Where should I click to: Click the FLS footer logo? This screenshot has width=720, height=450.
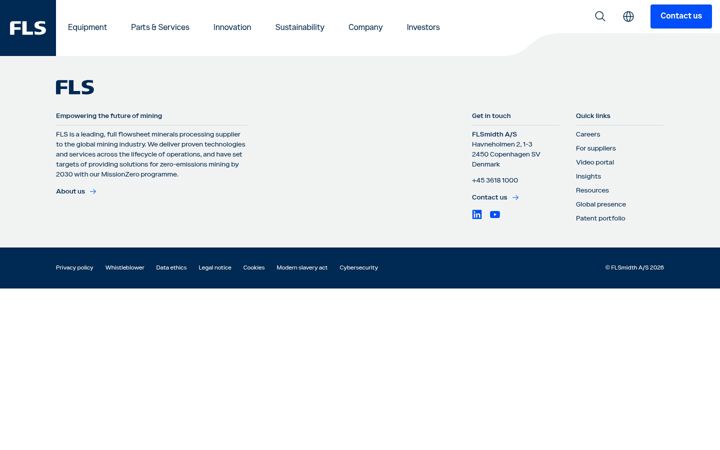tap(75, 87)
